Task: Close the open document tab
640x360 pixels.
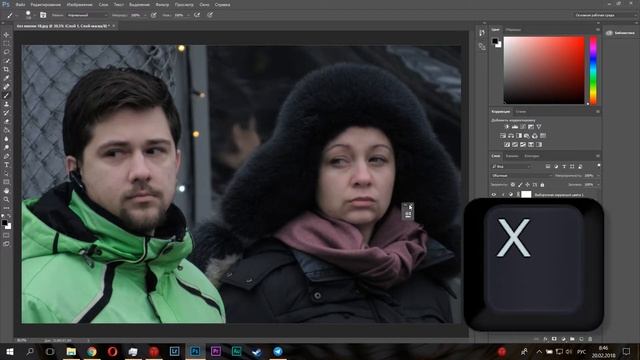Action: coord(114,26)
